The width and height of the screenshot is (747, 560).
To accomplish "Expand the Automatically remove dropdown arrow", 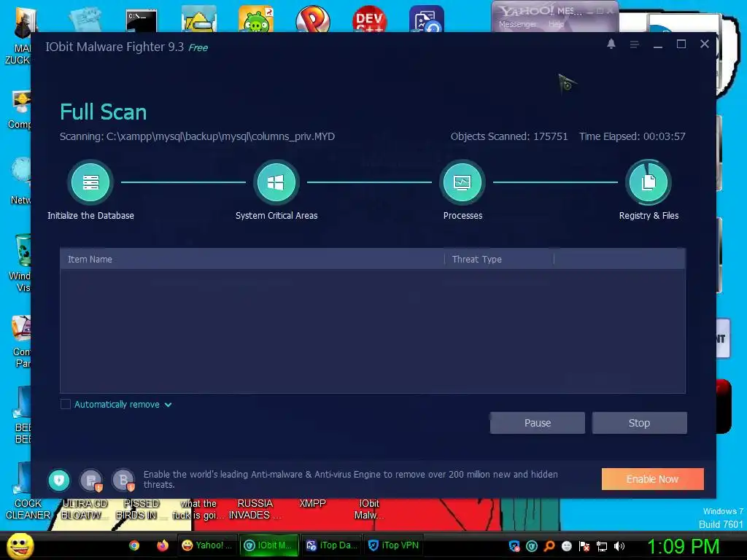I will 169,405.
